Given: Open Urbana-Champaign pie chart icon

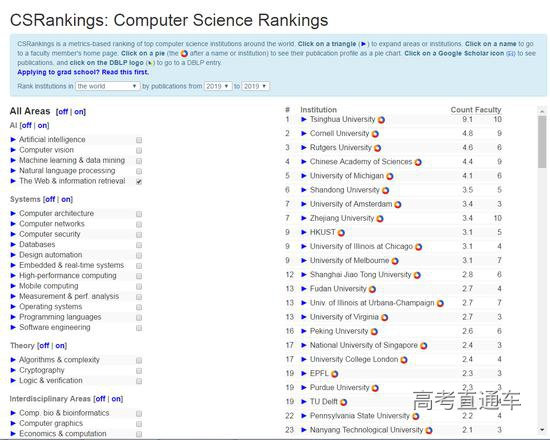Looking at the screenshot, I should pos(440,303).
